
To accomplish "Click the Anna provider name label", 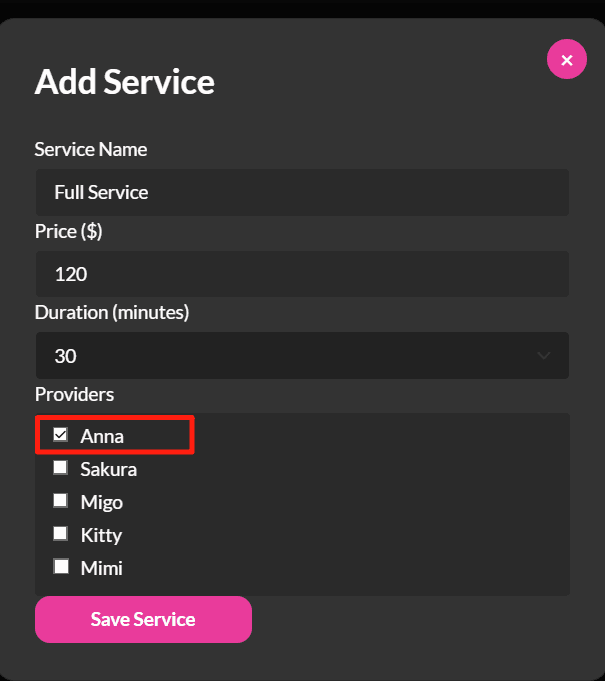I will click(x=102, y=436).
